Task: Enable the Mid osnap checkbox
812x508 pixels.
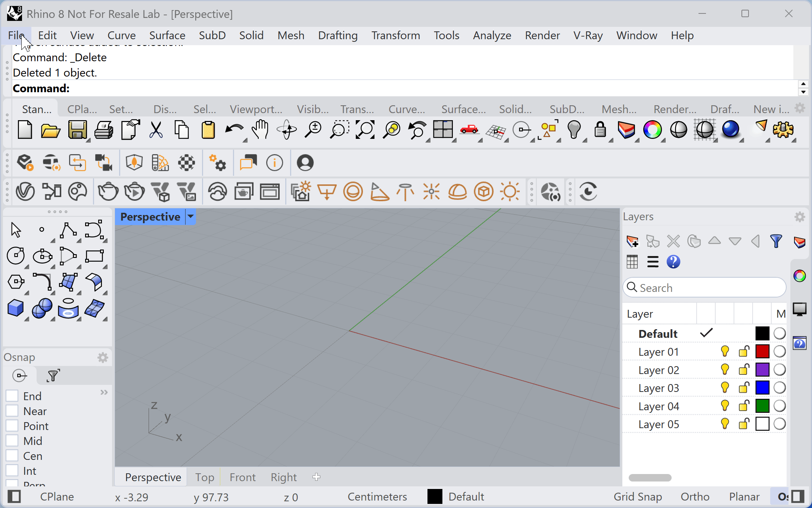Action: (12, 441)
